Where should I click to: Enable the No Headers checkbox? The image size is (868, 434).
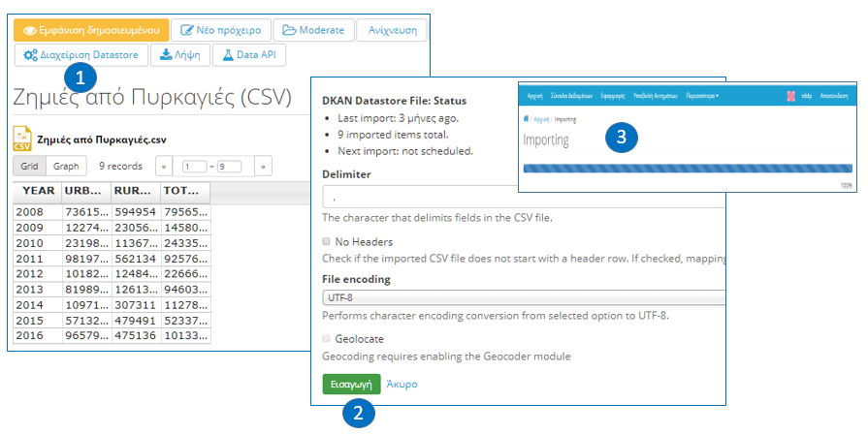pos(326,241)
